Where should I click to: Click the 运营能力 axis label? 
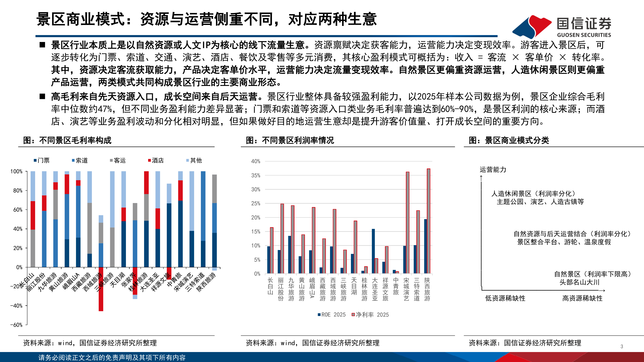pos(493,170)
